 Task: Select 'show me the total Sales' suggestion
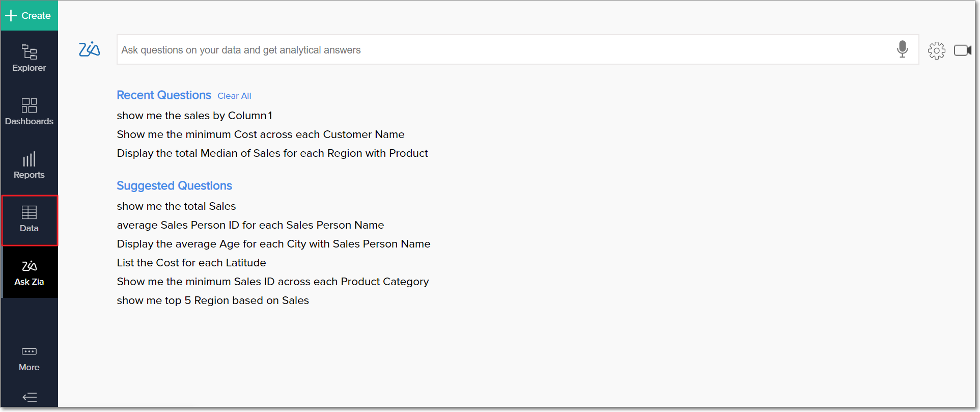176,206
